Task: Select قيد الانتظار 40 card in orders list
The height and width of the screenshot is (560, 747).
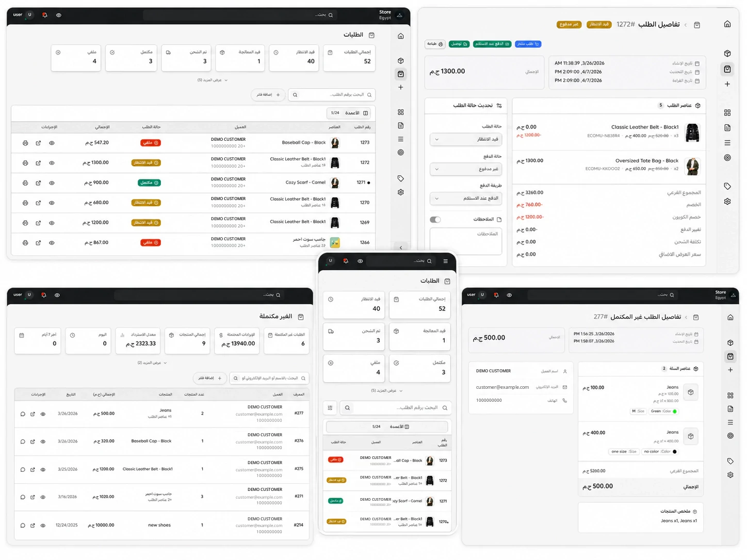Action: tap(294, 57)
